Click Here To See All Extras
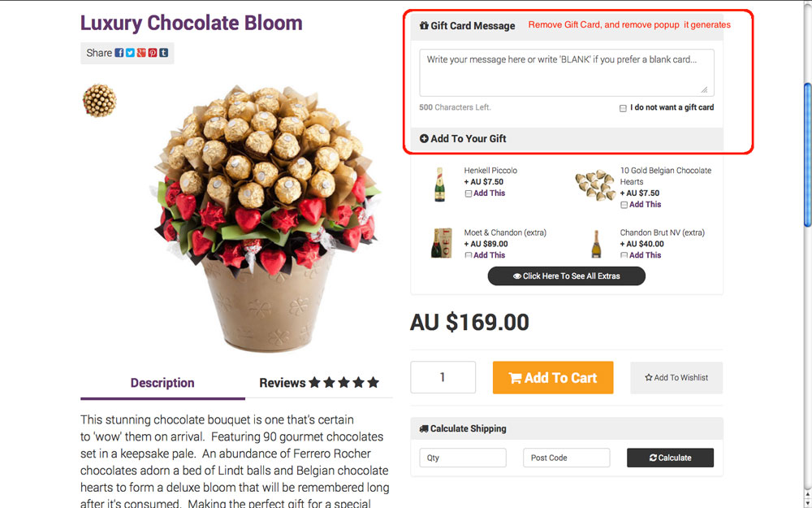The image size is (812, 508). click(x=566, y=276)
